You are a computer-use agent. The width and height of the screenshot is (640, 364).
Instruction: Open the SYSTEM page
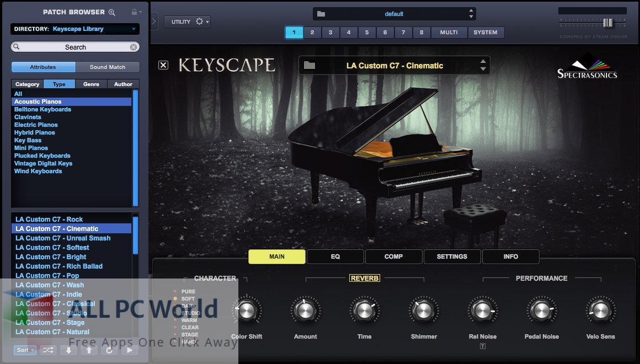[486, 32]
